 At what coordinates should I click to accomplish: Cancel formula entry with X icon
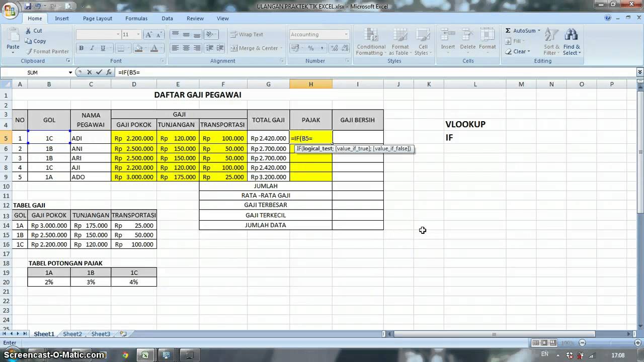pos(90,72)
